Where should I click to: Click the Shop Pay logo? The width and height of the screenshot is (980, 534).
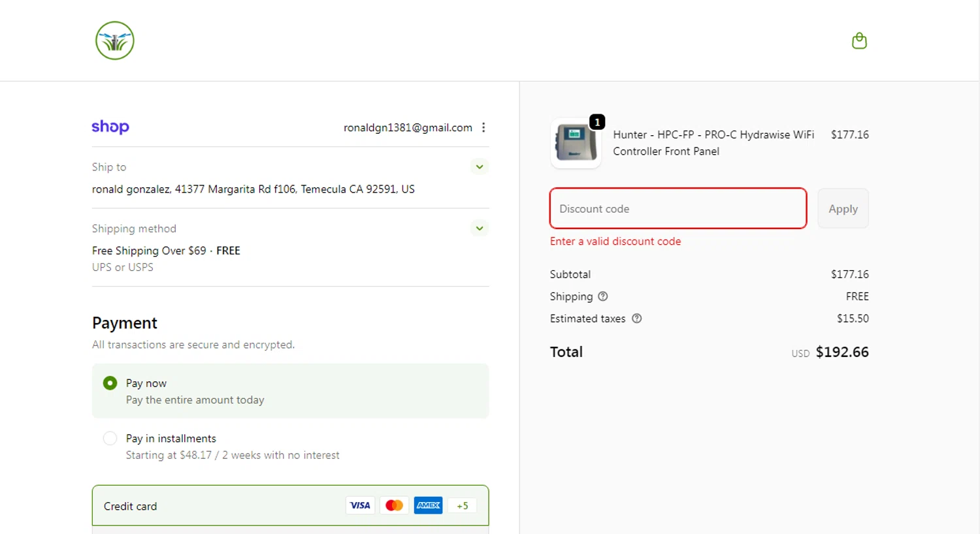(110, 127)
